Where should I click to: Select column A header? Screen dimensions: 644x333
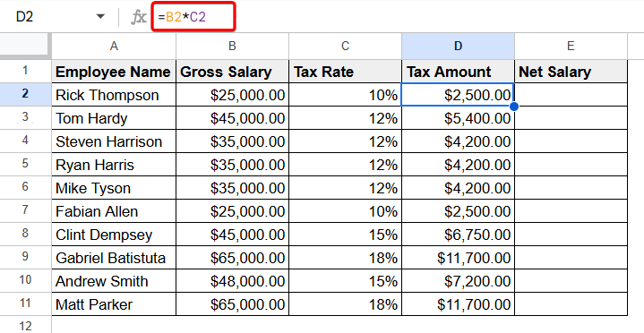point(114,46)
